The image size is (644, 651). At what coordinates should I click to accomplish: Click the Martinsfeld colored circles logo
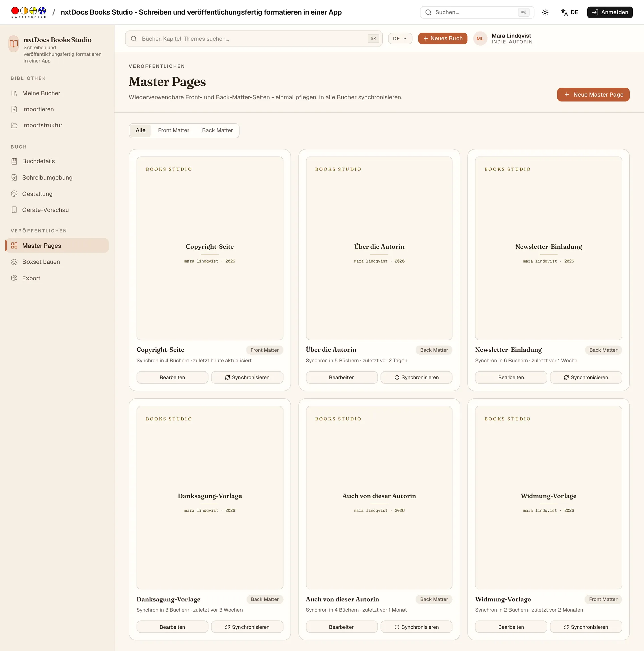point(28,12)
